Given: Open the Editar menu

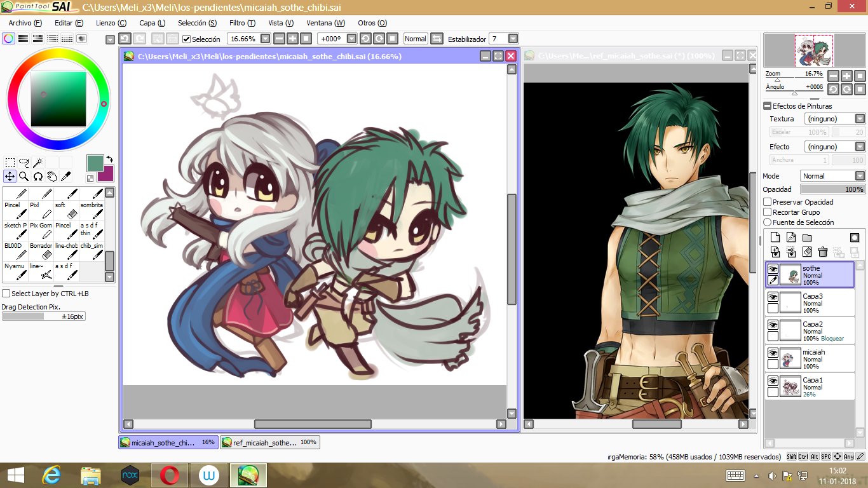Looking at the screenshot, I should click(69, 23).
